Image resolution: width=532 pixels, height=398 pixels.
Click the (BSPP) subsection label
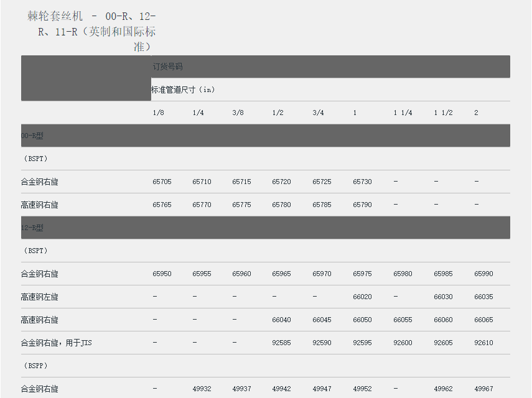pyautogui.click(x=35, y=366)
